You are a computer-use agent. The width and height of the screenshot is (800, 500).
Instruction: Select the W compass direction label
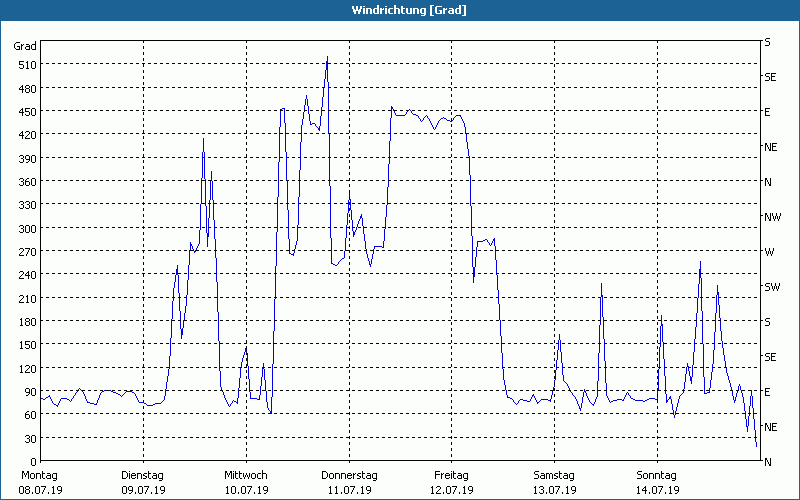pyautogui.click(x=769, y=252)
